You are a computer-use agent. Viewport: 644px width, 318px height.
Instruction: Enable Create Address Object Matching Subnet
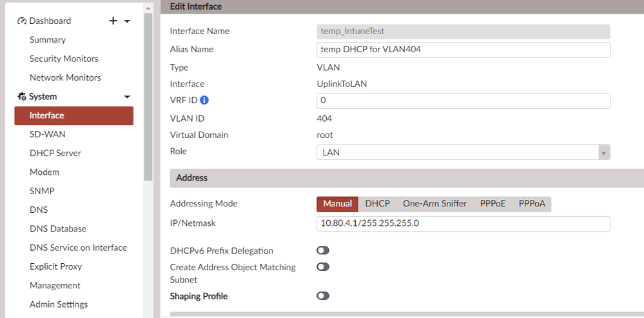(x=323, y=266)
